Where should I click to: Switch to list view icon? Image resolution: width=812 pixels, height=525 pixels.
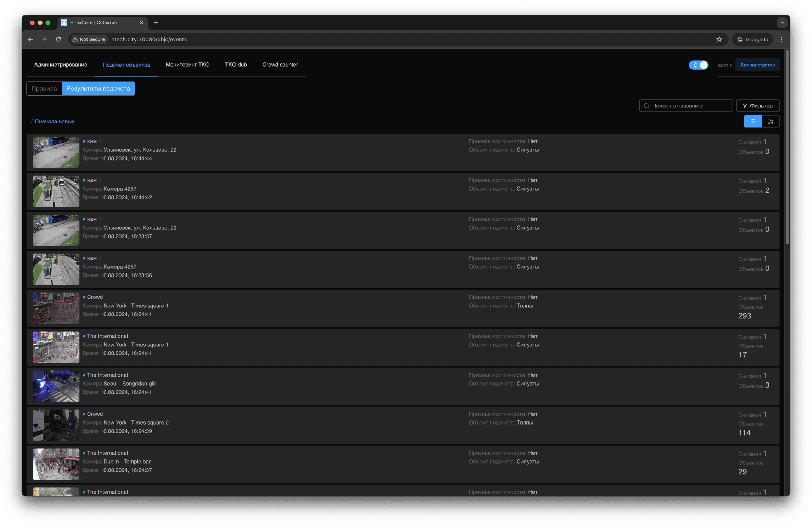point(753,121)
